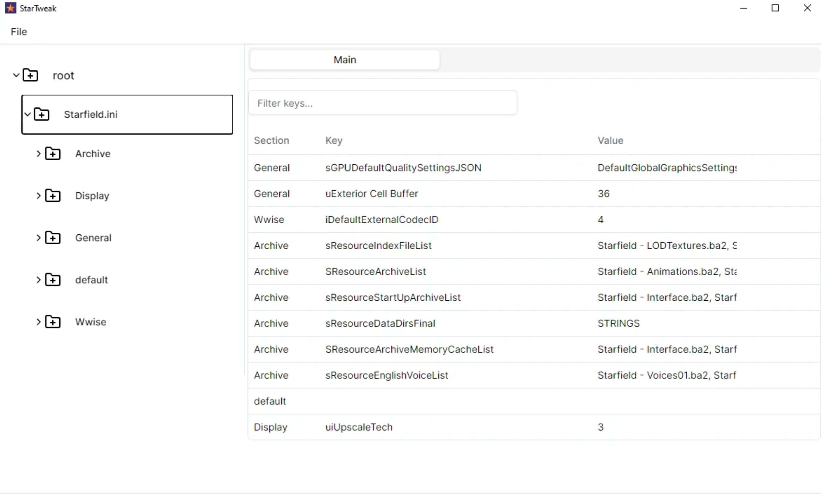Open the File menu
The height and width of the screenshot is (504, 821).
[19, 32]
